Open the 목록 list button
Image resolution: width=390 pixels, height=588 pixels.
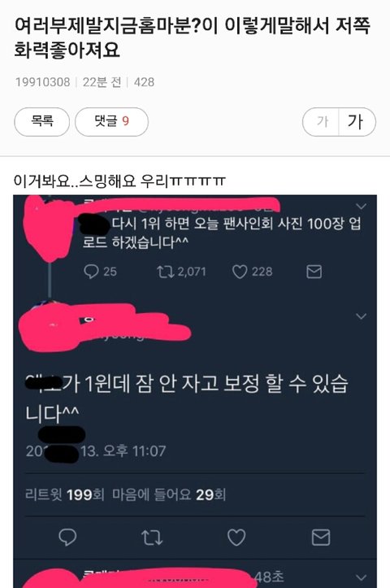(x=42, y=121)
